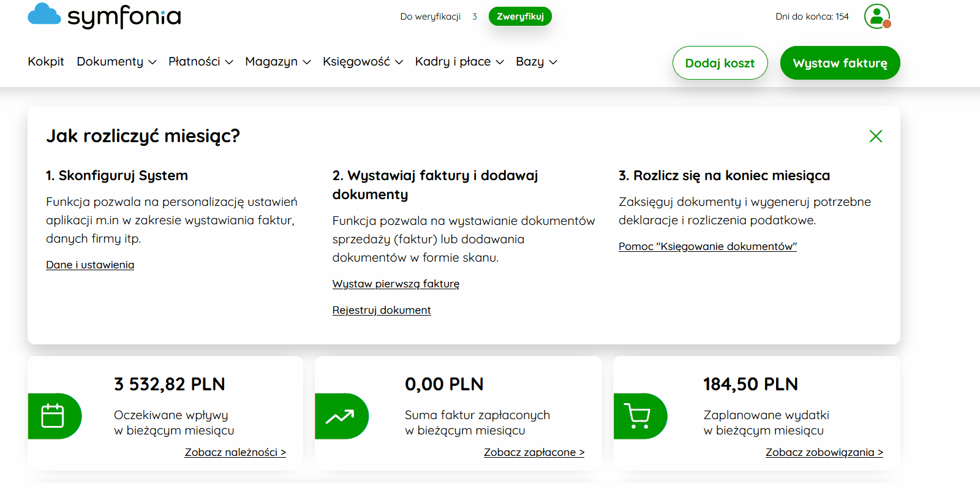Click the 'Do weryfikacji' label
This screenshot has width=980, height=489.
pyautogui.click(x=431, y=17)
